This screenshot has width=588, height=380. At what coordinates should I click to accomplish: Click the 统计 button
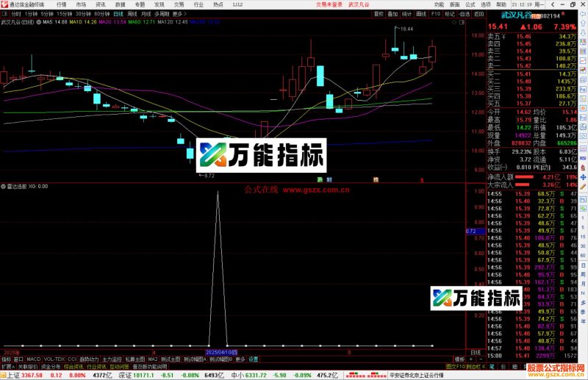click(x=407, y=14)
